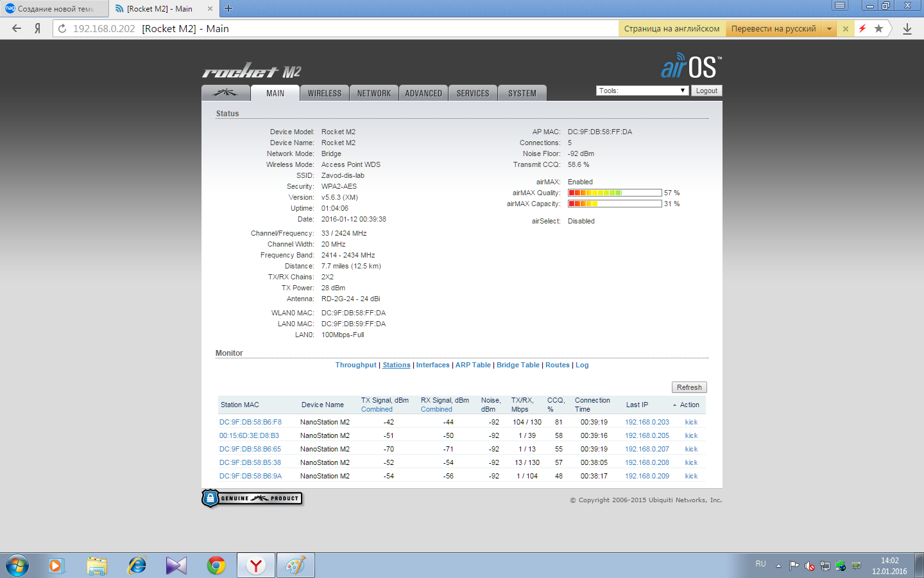Image resolution: width=924 pixels, height=578 pixels.
Task: Click the genuine product badge
Action: point(252,498)
